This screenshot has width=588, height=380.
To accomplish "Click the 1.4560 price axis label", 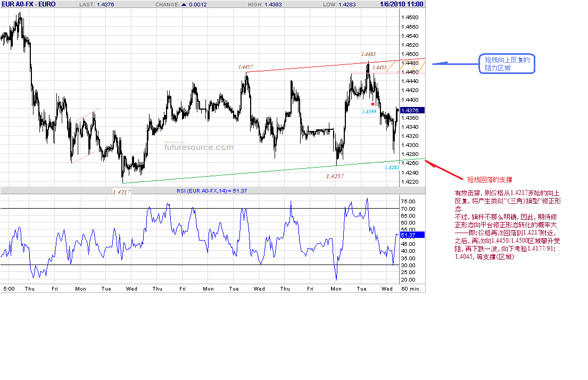I will tap(410, 27).
